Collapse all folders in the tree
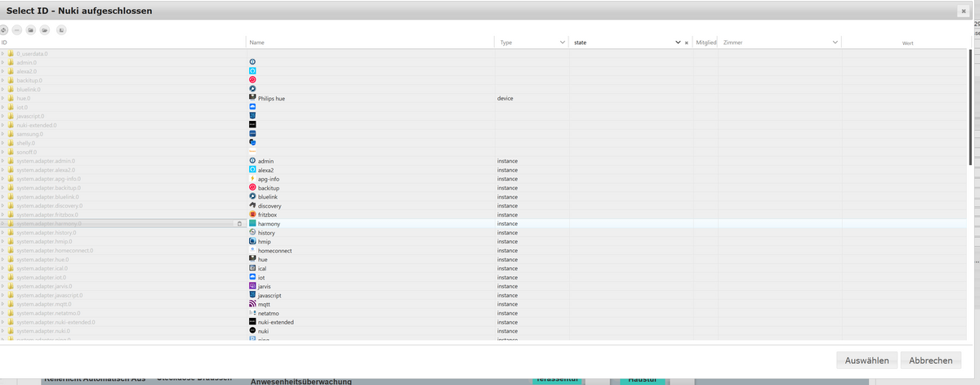 click(x=31, y=29)
